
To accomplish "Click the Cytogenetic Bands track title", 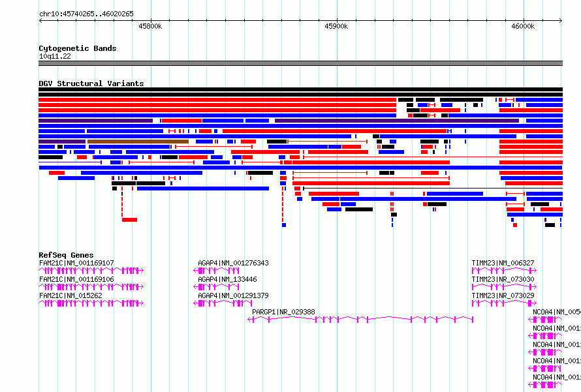I will (78, 48).
